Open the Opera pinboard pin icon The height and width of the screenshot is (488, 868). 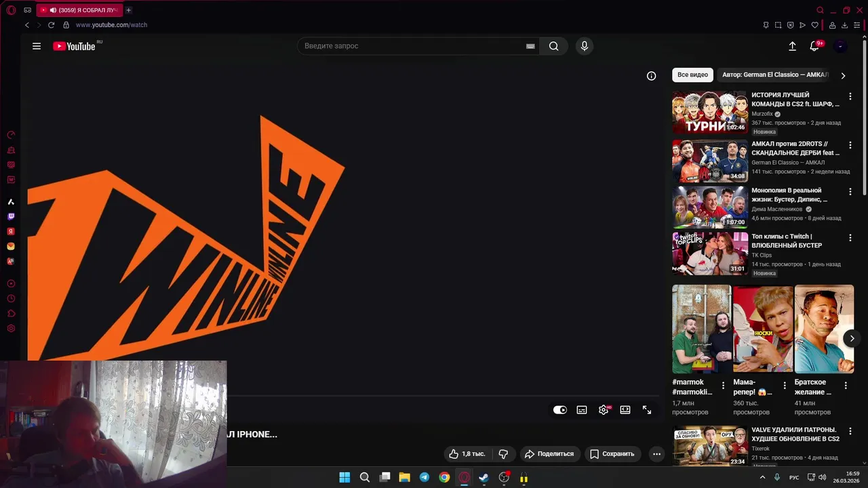pos(766,25)
